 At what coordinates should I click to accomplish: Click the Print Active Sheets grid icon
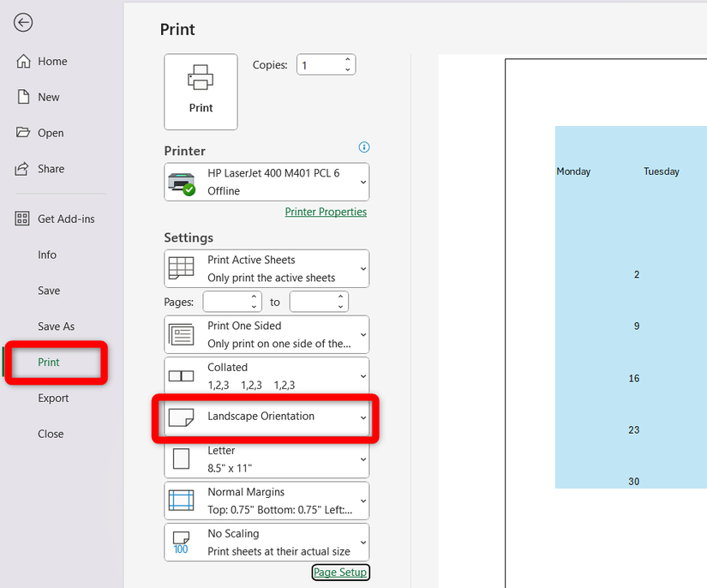(183, 267)
